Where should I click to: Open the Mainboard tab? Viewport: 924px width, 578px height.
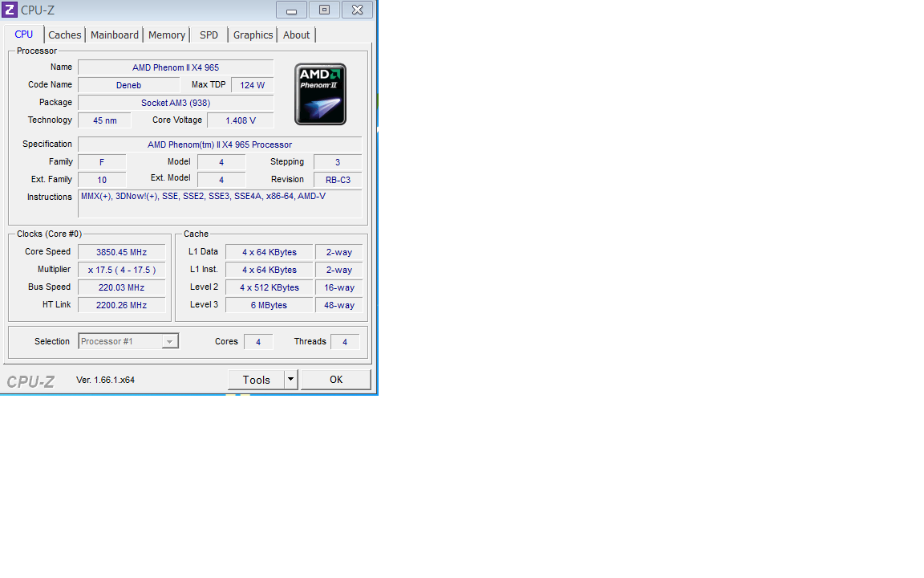115,35
